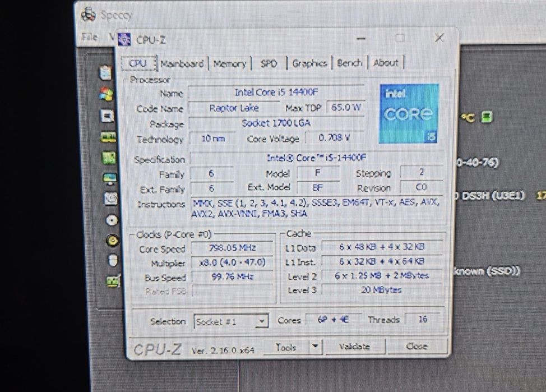Switch to the CPU tab in CPU-Z
This screenshot has width=546, height=392.
[x=138, y=63]
